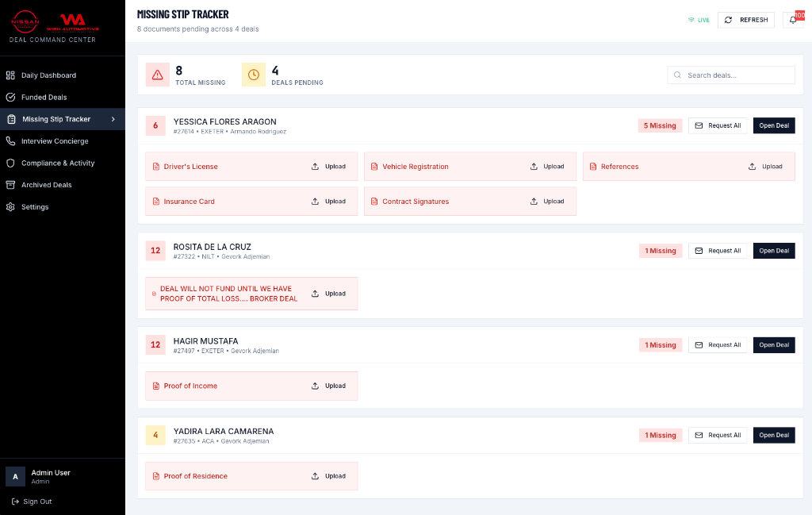Upload the Vehicle Registration document
Image resolution: width=812 pixels, height=515 pixels.
[547, 167]
